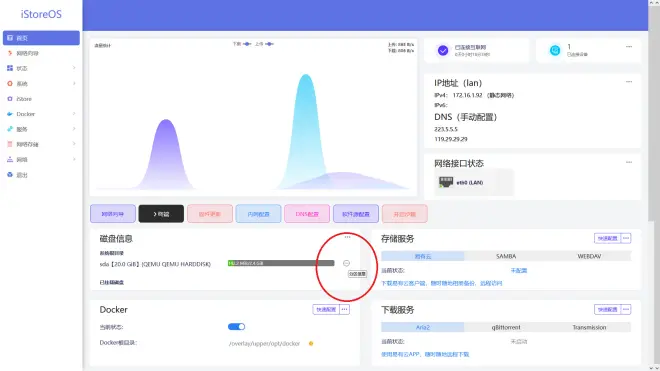Click the 内网配置 button

point(258,214)
